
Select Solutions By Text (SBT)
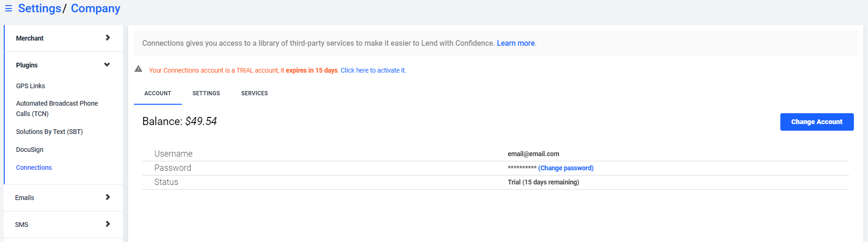pyautogui.click(x=49, y=132)
